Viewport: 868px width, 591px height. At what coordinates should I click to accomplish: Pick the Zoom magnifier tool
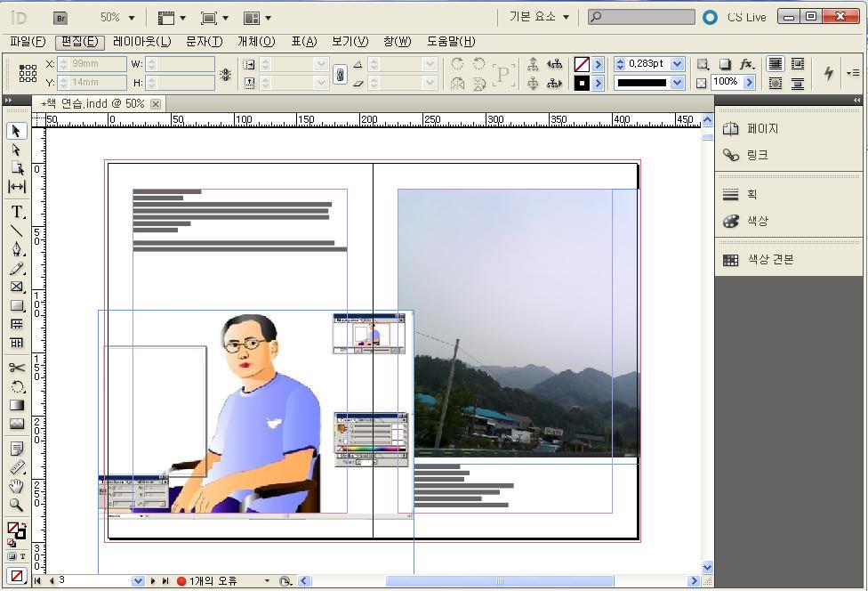(x=17, y=505)
